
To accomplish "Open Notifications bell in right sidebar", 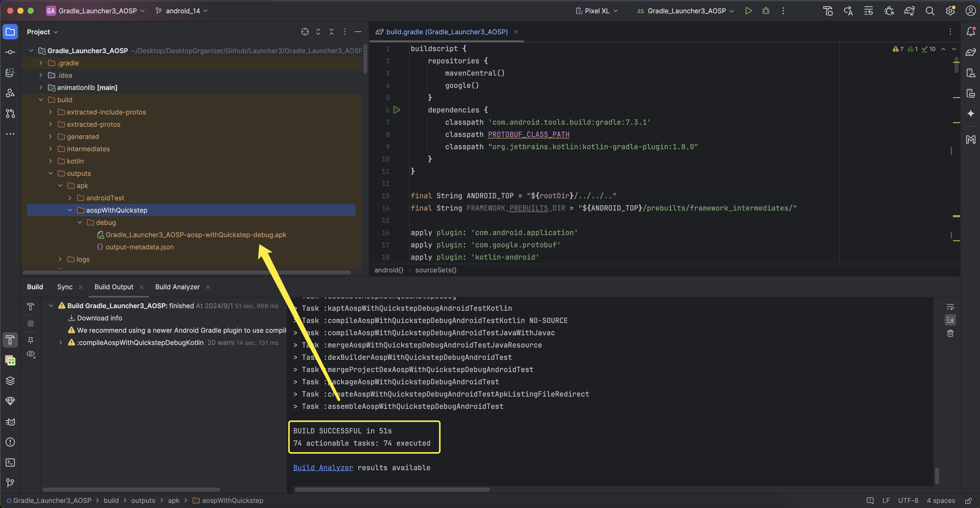I will click(971, 32).
